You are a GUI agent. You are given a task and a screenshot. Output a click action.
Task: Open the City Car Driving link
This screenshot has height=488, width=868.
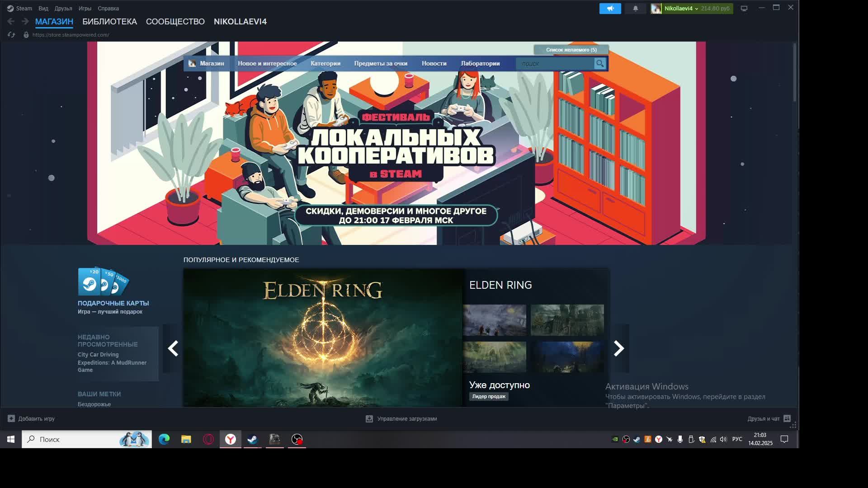[x=98, y=355]
